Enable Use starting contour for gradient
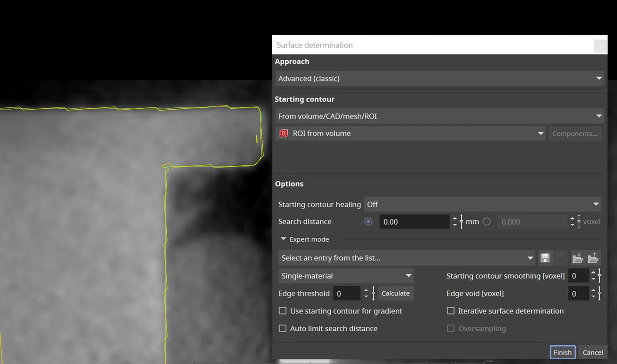This screenshot has width=617, height=364. (283, 311)
